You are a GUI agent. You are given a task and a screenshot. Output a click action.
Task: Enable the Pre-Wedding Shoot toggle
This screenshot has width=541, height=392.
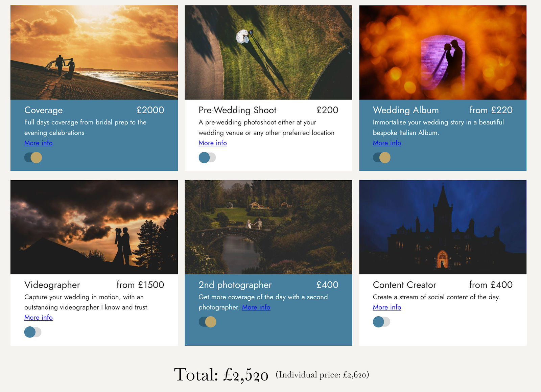207,158
